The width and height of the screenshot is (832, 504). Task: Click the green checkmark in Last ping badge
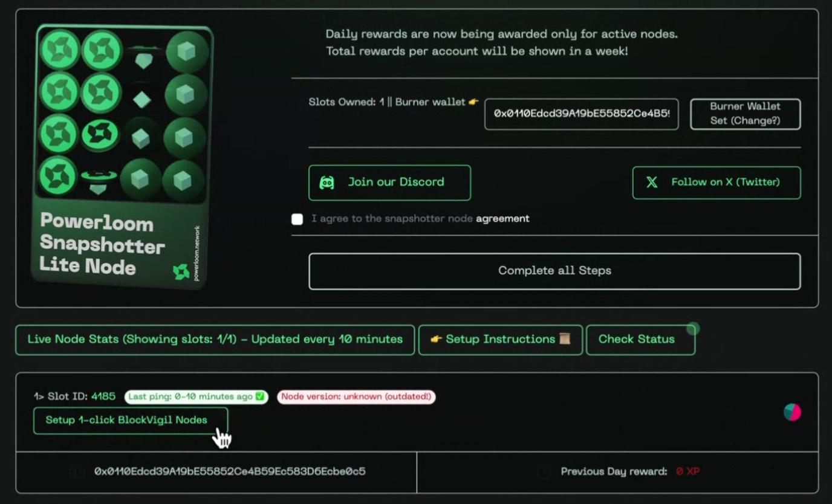260,397
